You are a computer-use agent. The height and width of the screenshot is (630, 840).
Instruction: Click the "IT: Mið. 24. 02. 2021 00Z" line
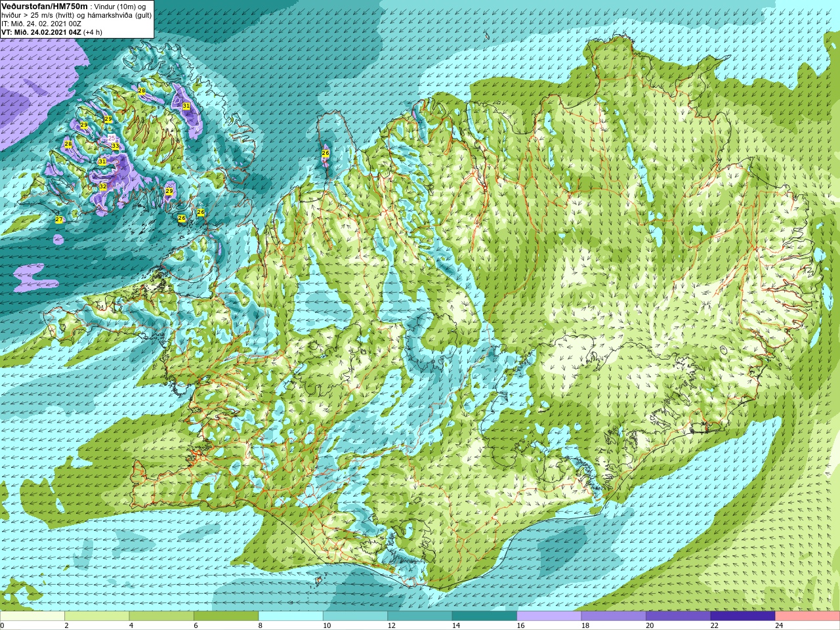coord(41,24)
